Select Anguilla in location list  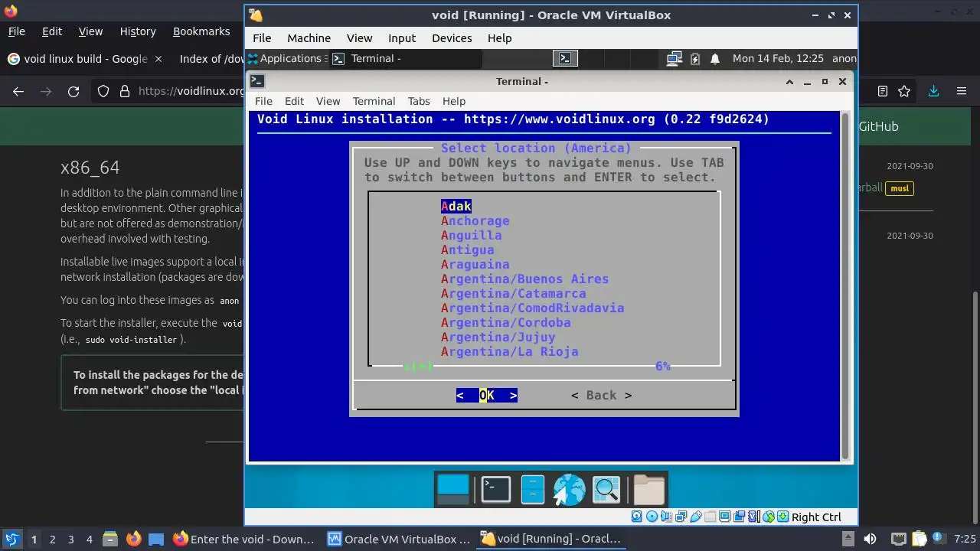click(471, 235)
